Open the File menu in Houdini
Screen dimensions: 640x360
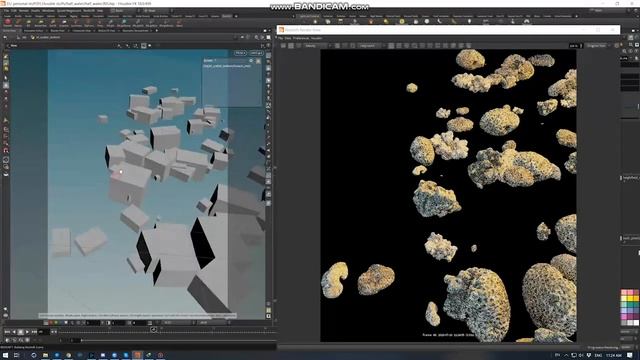tap(6, 11)
